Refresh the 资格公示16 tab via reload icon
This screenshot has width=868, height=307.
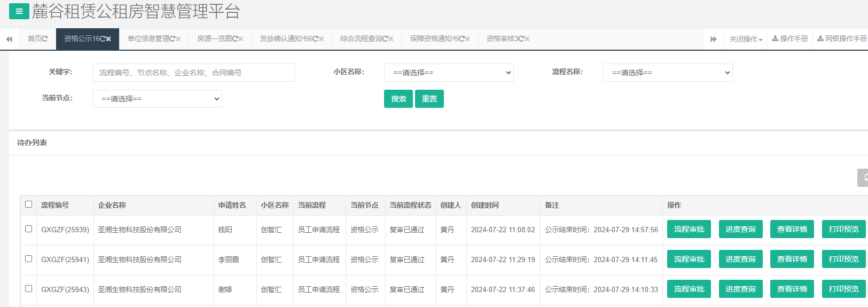click(103, 39)
